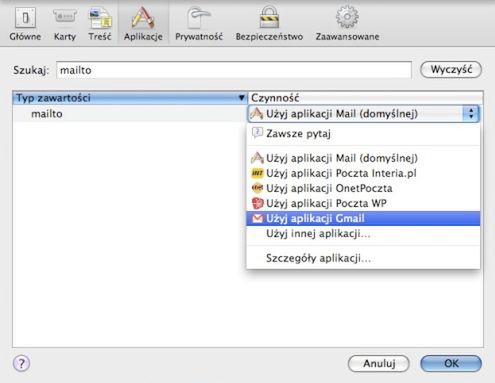The height and width of the screenshot is (383, 495).
Task: Open the Prywatność preferences icon
Action: [199, 18]
